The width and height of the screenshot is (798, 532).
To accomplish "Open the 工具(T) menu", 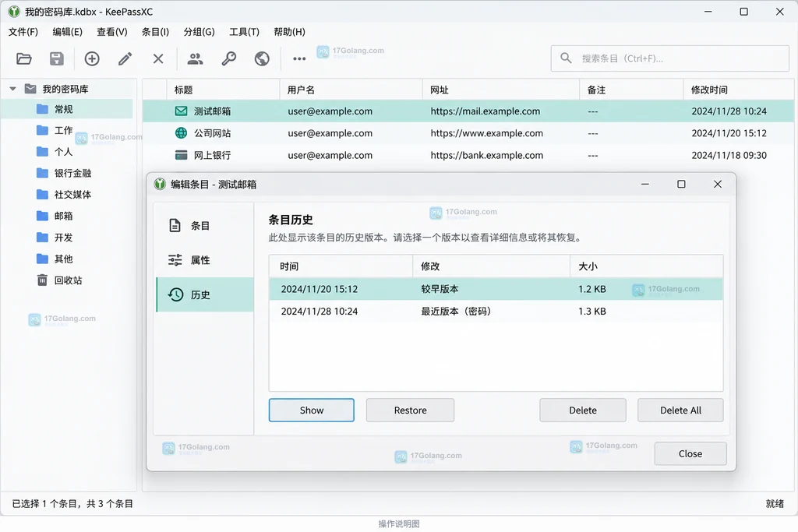I will click(244, 31).
